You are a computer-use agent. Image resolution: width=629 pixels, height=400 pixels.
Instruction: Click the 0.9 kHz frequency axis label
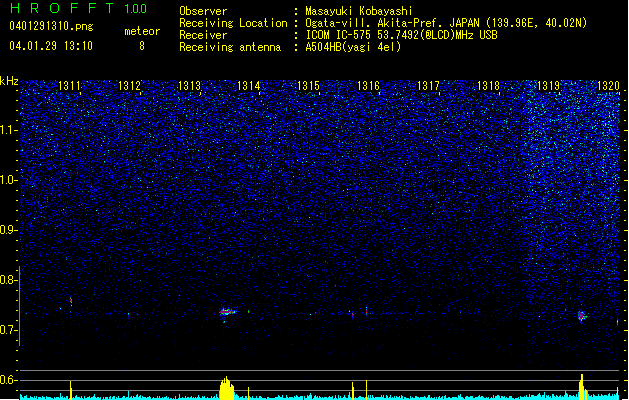[8, 230]
